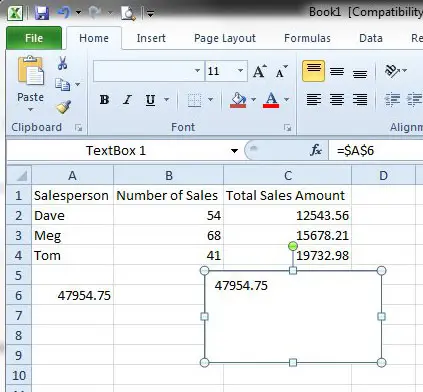Open the font size dropdown
This screenshot has width=423, height=392.
[240, 71]
